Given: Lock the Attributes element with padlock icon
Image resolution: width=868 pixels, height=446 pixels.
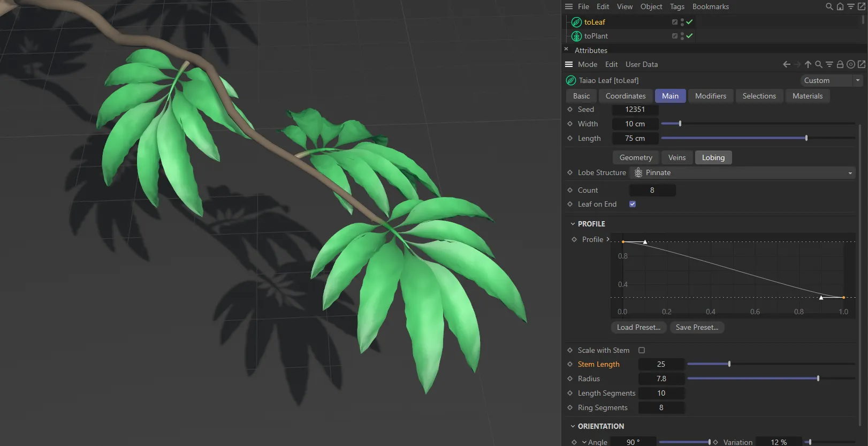Looking at the screenshot, I should [x=840, y=64].
